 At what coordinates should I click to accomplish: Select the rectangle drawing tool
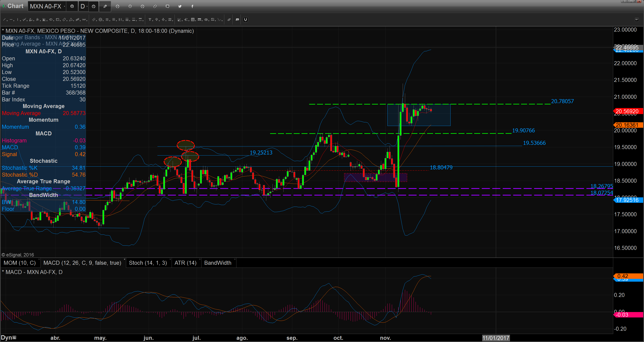(x=58, y=20)
